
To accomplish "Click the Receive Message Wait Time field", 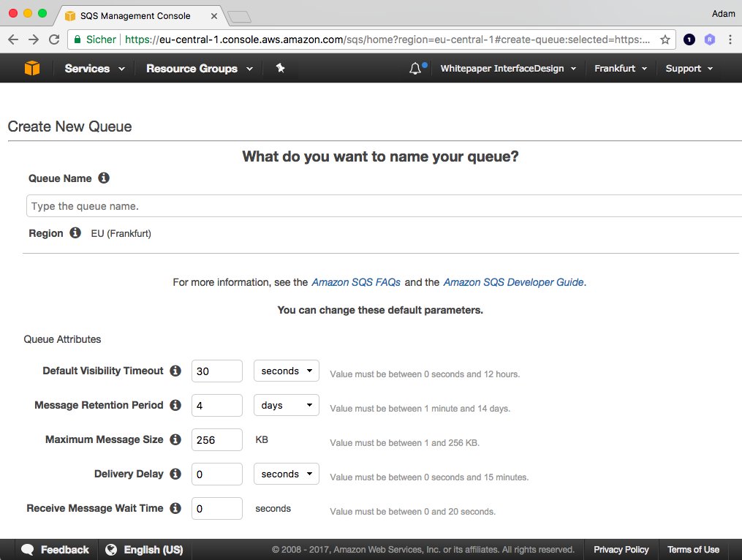I will pyautogui.click(x=217, y=508).
